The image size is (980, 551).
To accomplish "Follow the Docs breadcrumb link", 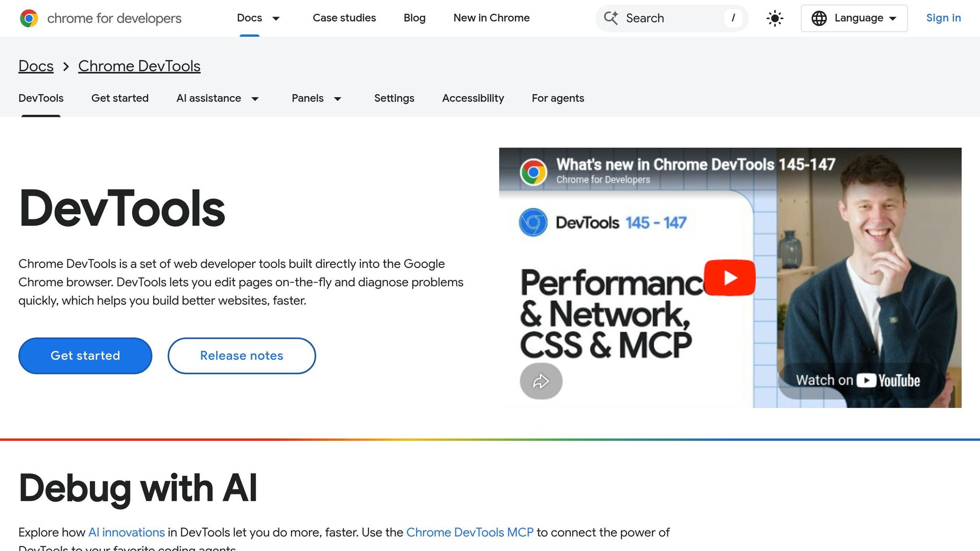I will click(36, 66).
